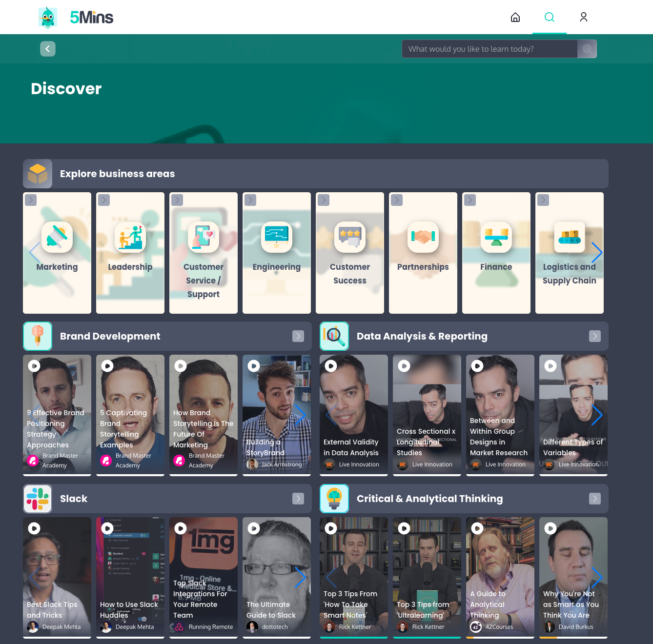
Task: Open 'Top 3 Tips from Ultralearning' thumbnail
Action: (427, 577)
